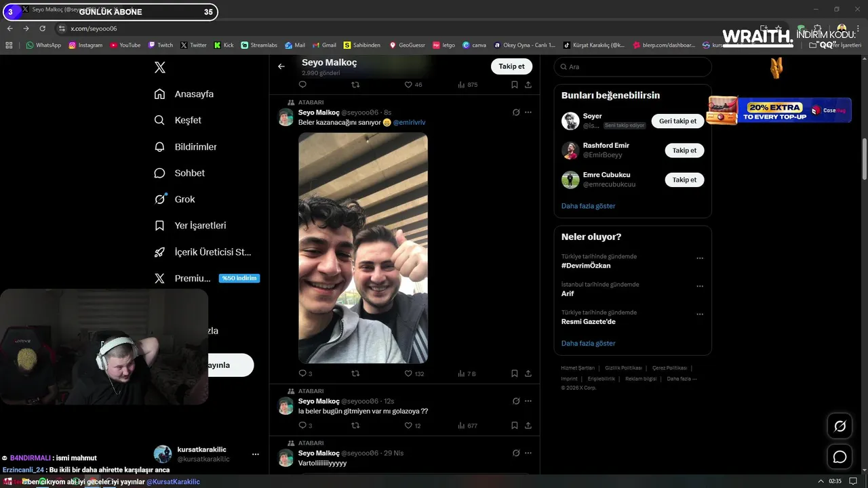
Task: Open Grok icon on the 29 Nis tweet
Action: tap(516, 453)
